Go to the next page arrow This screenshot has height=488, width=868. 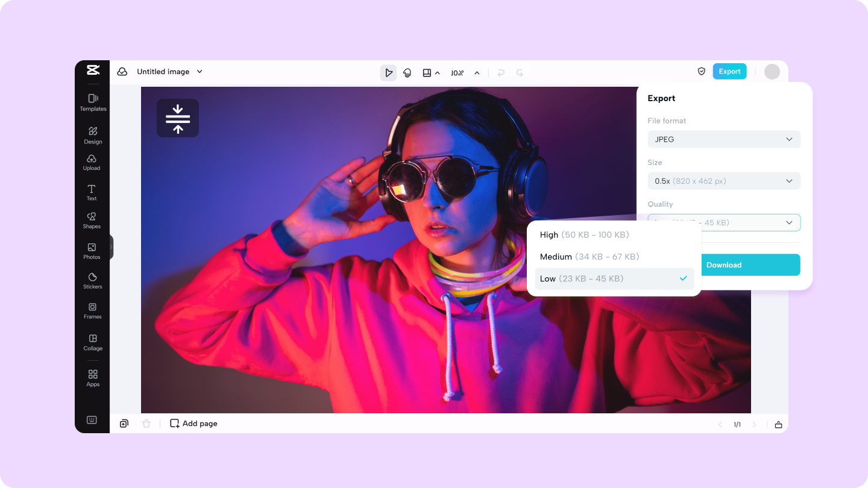pyautogui.click(x=754, y=425)
